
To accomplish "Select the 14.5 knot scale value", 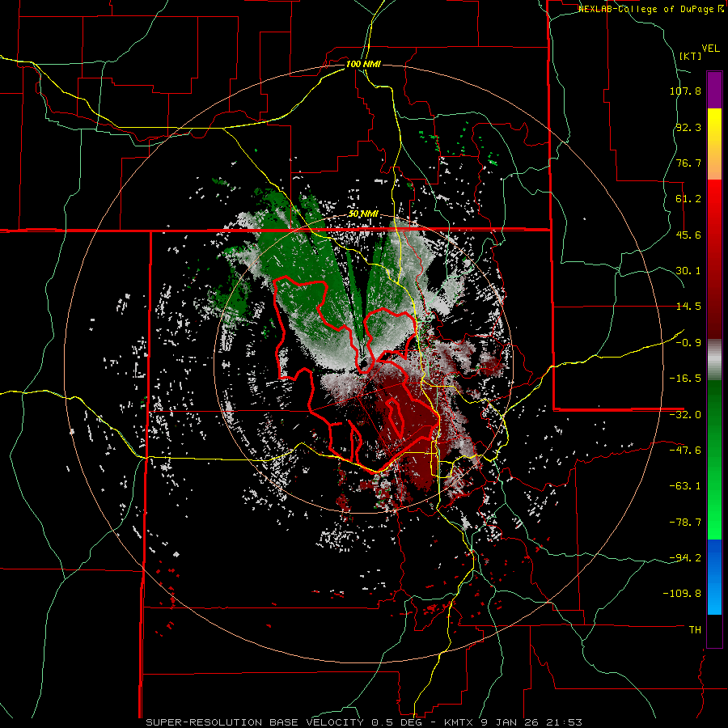I will click(688, 307).
